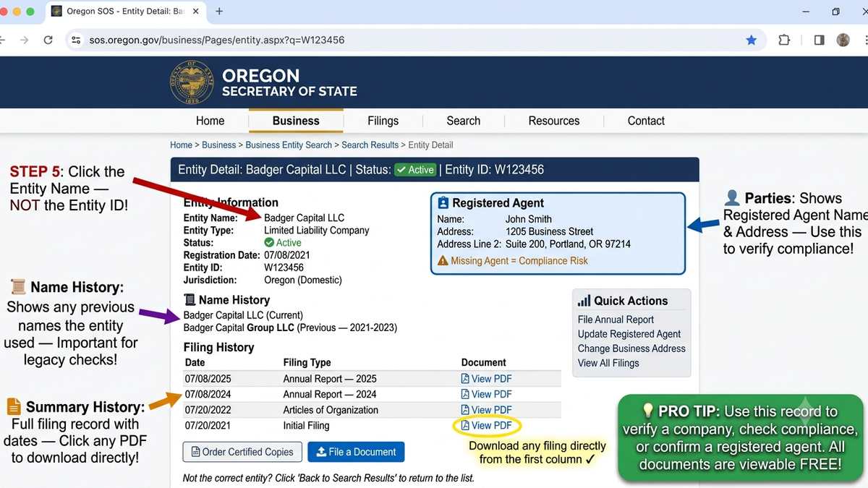Image resolution: width=868 pixels, height=488 pixels.
Task: Click the Entity ID W123456 value
Action: click(x=284, y=267)
